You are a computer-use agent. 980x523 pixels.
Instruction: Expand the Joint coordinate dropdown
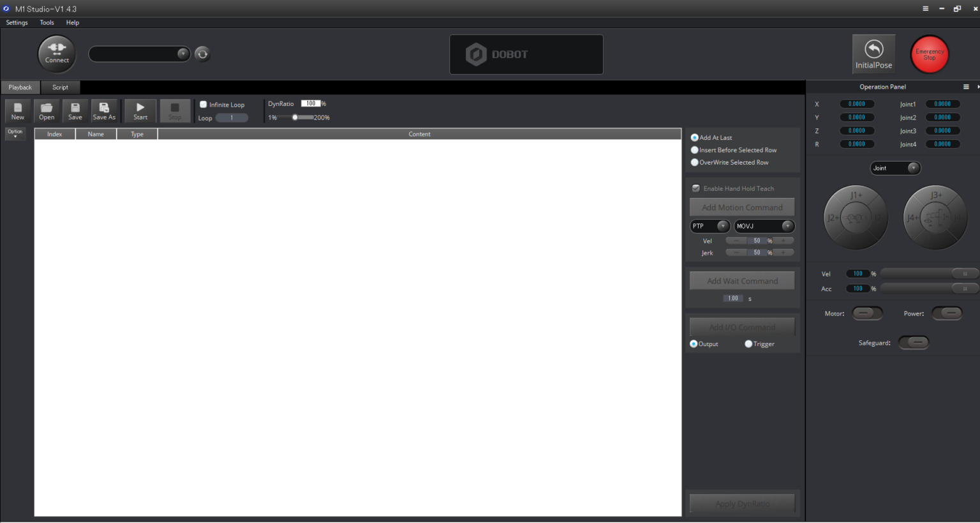(x=913, y=168)
